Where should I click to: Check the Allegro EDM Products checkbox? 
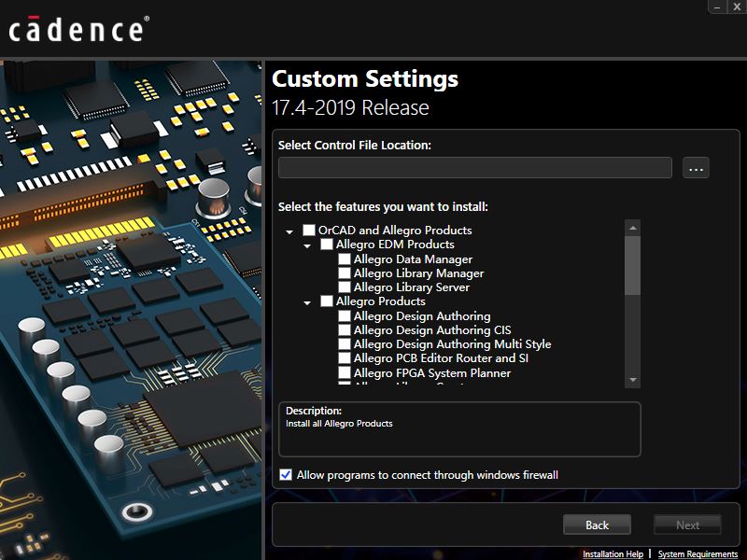click(x=326, y=245)
